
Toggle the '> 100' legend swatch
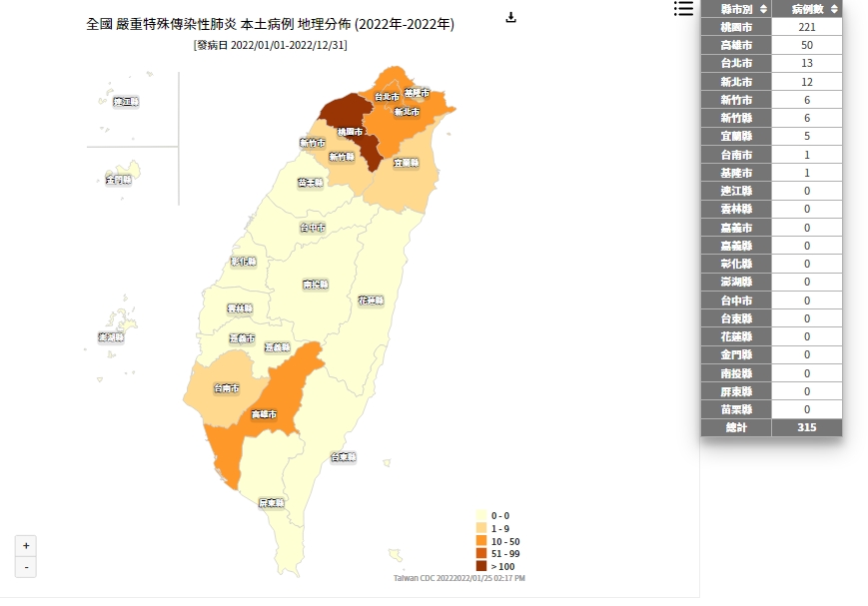tap(481, 566)
